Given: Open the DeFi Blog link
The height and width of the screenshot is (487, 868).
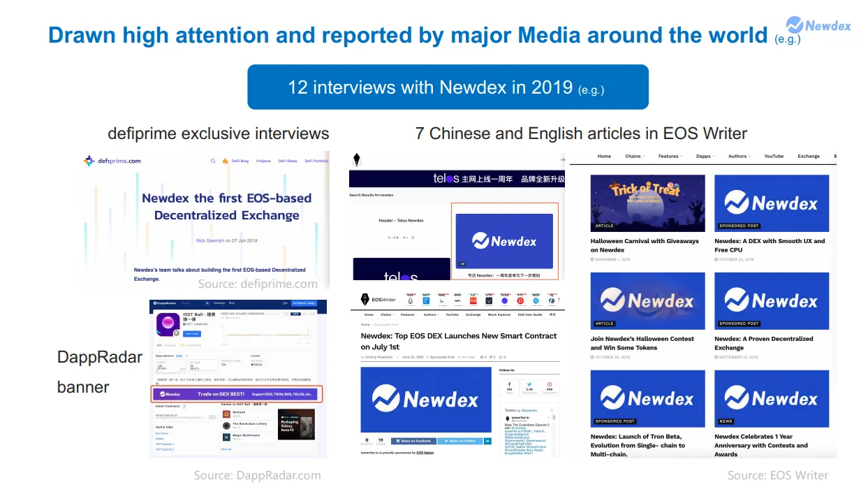Looking at the screenshot, I should [240, 161].
